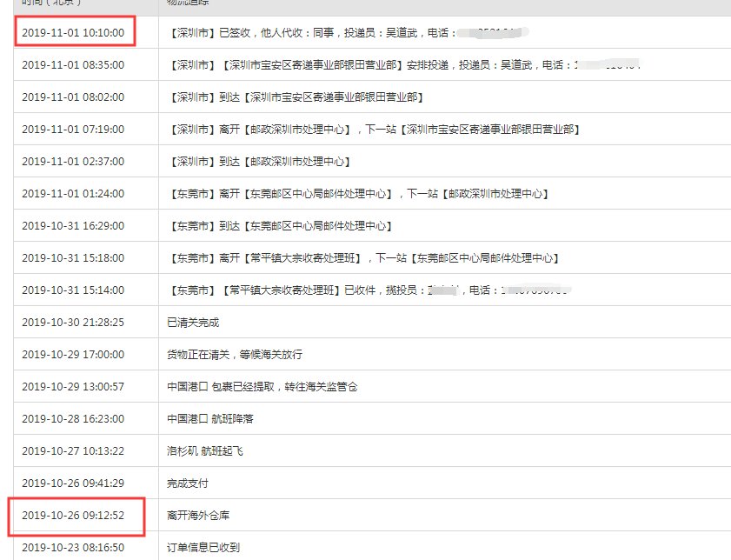Click the 订单信息已收到 status text
731x560 pixels.
click(x=203, y=548)
